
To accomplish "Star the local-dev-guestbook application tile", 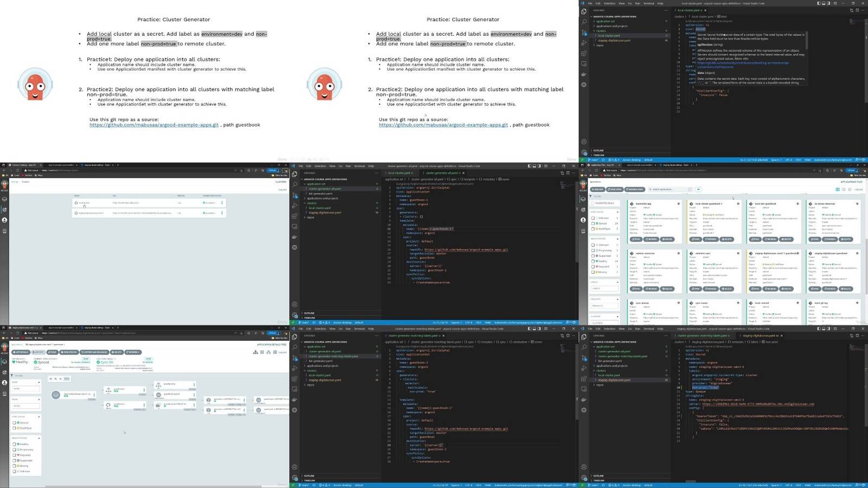I will click(x=797, y=204).
